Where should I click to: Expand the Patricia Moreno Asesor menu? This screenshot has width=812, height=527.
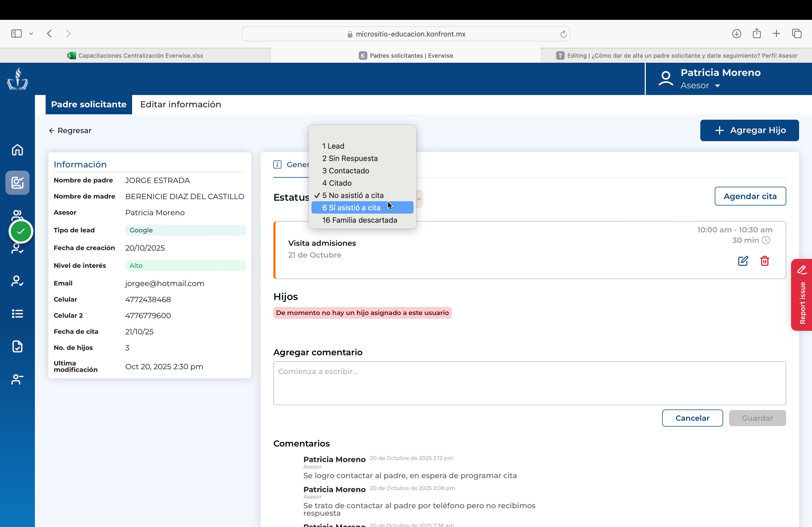(717, 86)
